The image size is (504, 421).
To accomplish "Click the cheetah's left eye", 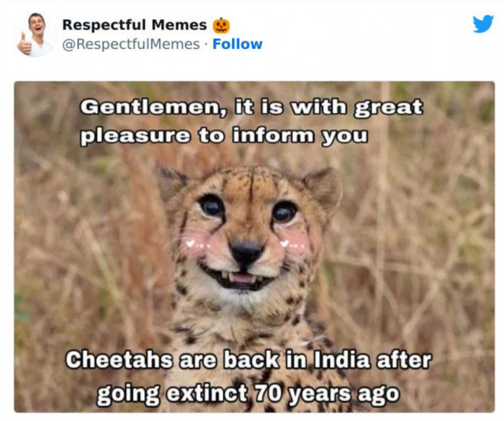I will (211, 204).
